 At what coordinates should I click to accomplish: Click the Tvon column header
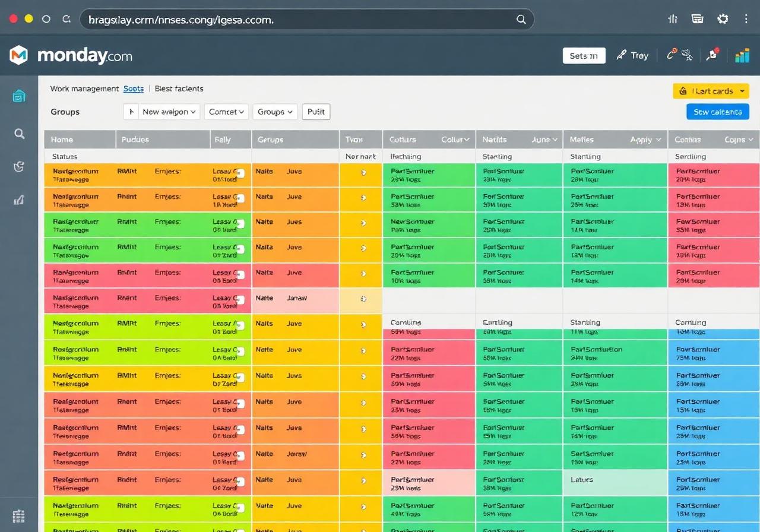point(360,140)
